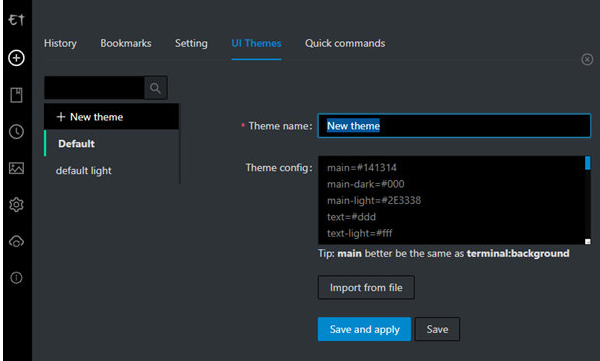Select the UI Themes tab
The height and width of the screenshot is (361, 600).
(x=256, y=43)
